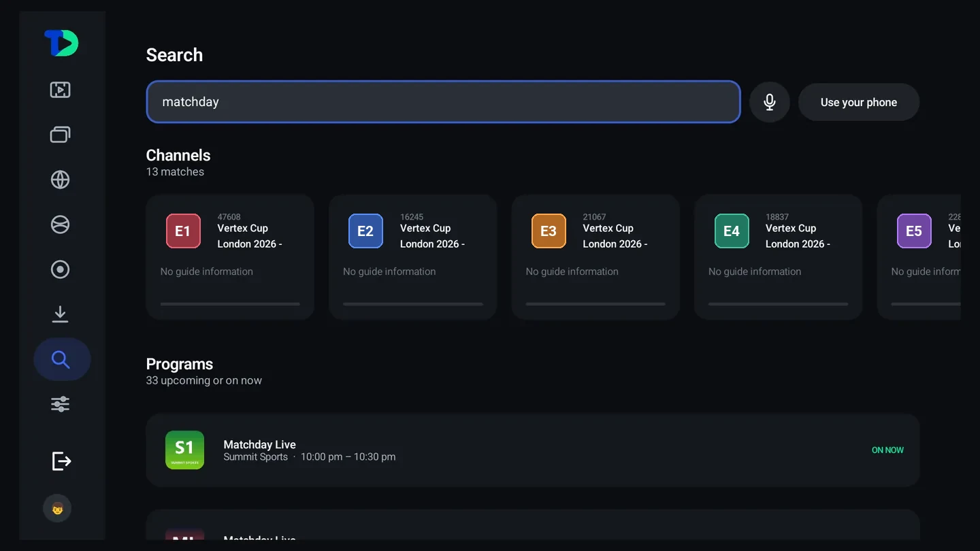Click the progress bar on E1 card
The width and height of the screenshot is (980, 551).
[x=230, y=304]
